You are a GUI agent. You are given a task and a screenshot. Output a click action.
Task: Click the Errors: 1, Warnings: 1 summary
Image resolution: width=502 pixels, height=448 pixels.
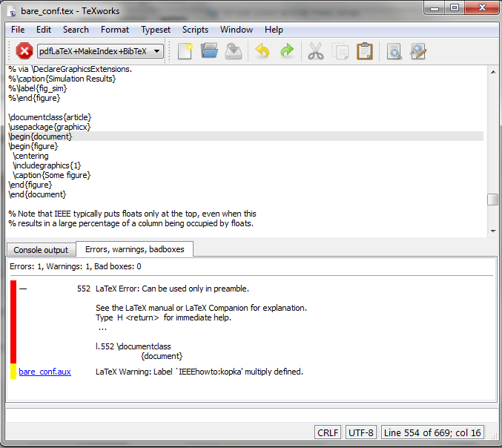[x=75, y=266]
